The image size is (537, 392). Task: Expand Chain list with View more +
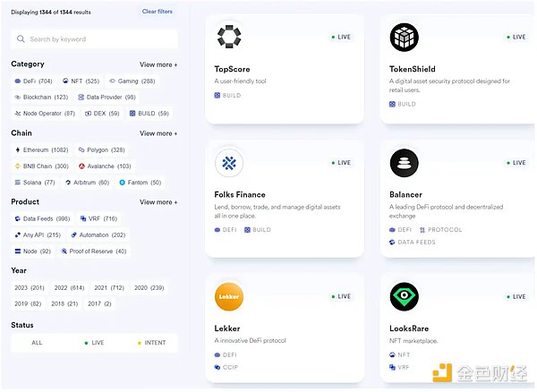pyautogui.click(x=158, y=133)
